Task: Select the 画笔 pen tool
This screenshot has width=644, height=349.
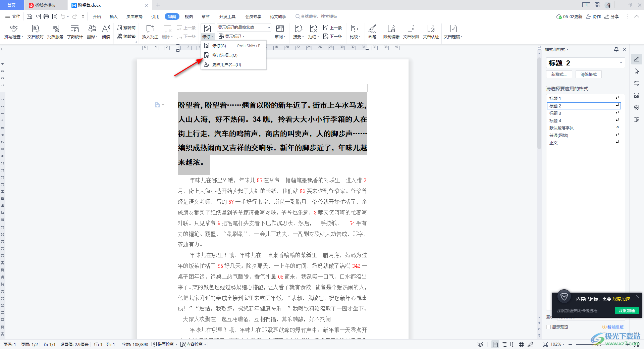Action: (x=372, y=32)
